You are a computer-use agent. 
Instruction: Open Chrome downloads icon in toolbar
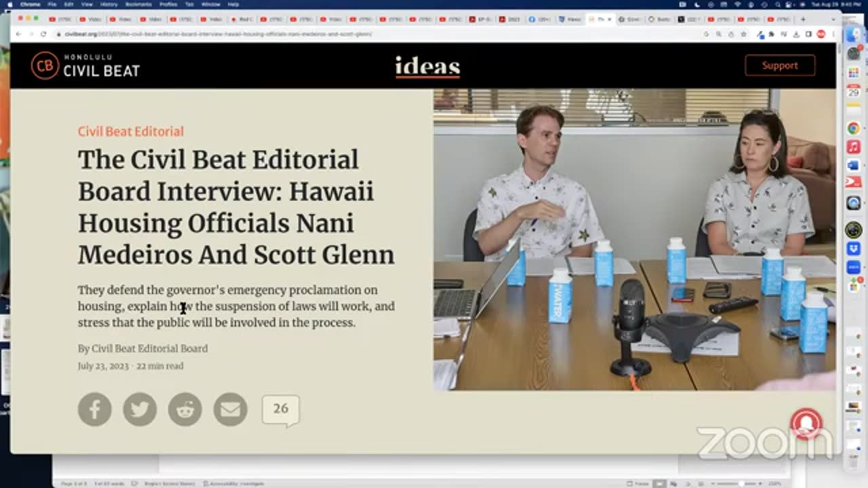[796, 34]
